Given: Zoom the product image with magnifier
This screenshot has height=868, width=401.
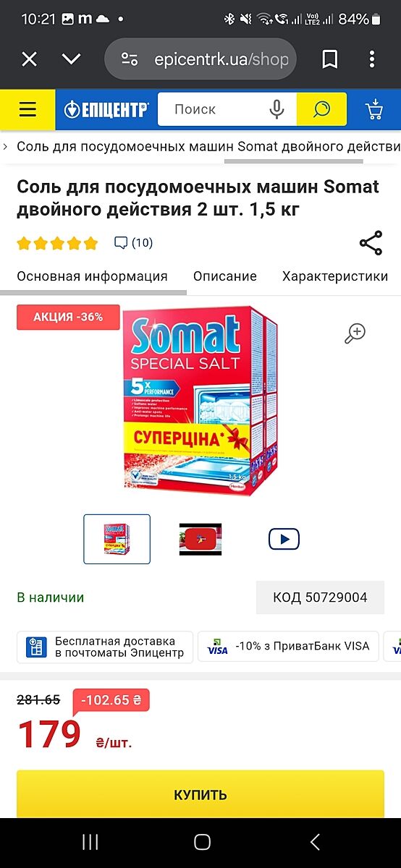Looking at the screenshot, I should coord(355,333).
